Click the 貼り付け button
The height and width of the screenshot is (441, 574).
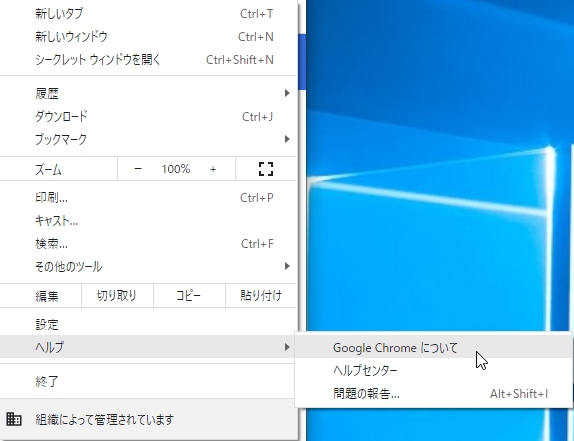tap(261, 295)
